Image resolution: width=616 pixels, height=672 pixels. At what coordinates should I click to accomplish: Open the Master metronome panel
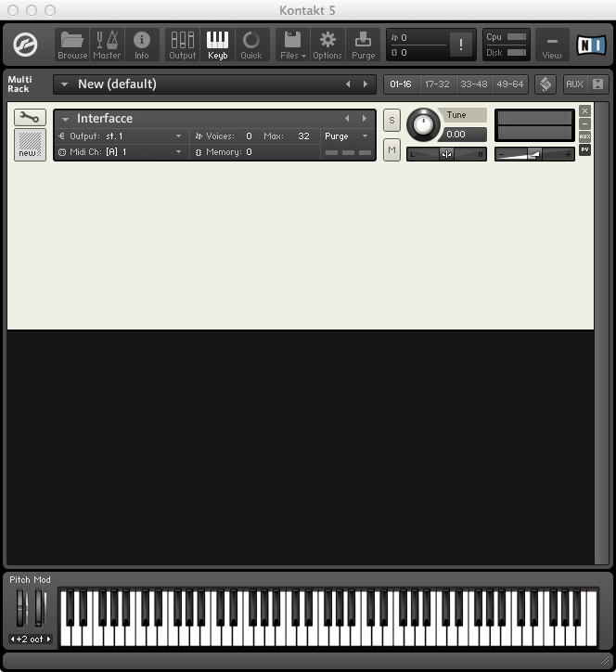[x=107, y=45]
